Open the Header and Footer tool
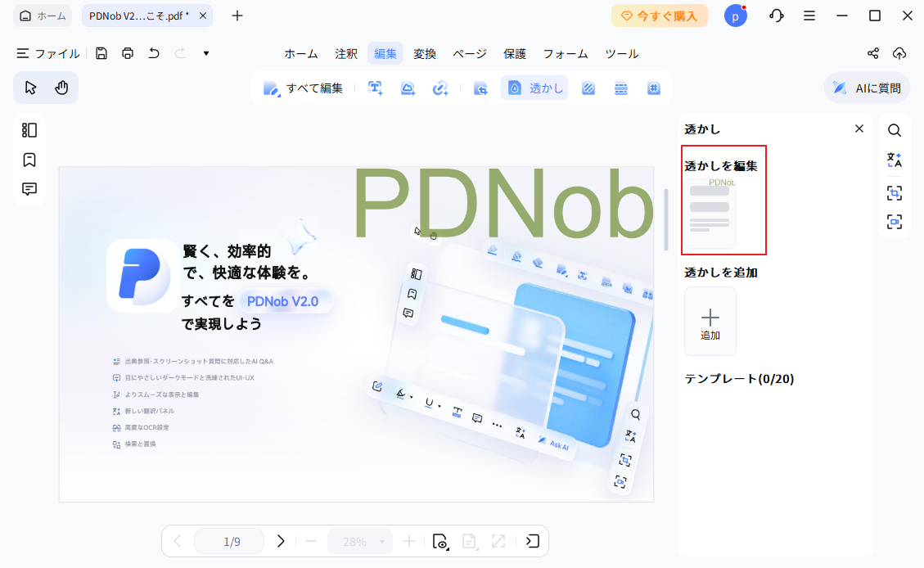 (x=620, y=88)
